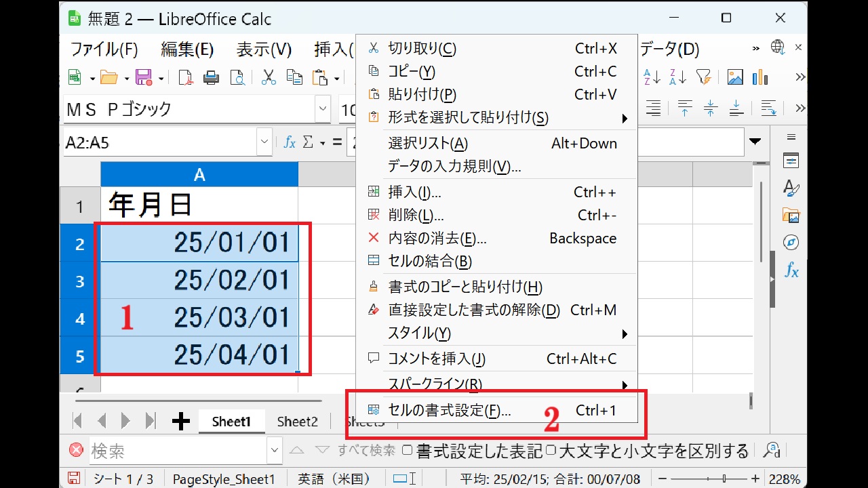Open print preview from the toolbar

click(x=237, y=78)
